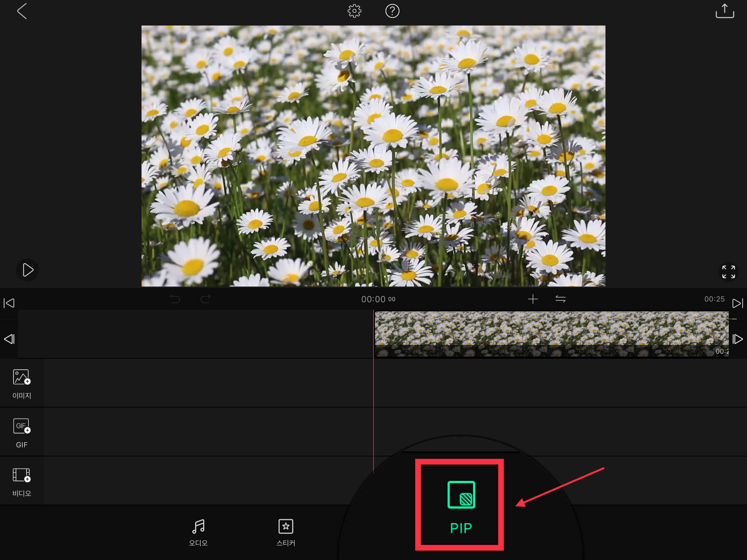The width and height of the screenshot is (747, 560).
Task: Jump to end of timeline
Action: click(738, 303)
